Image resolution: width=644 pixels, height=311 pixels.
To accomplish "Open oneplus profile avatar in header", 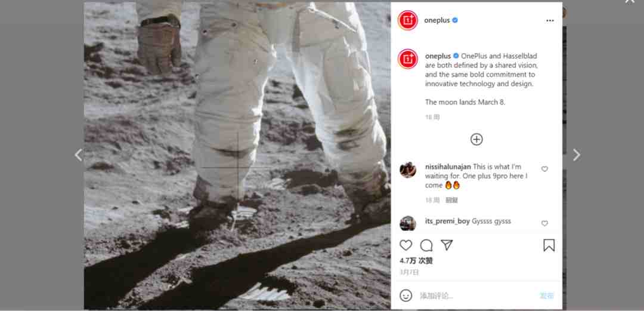I will [408, 20].
